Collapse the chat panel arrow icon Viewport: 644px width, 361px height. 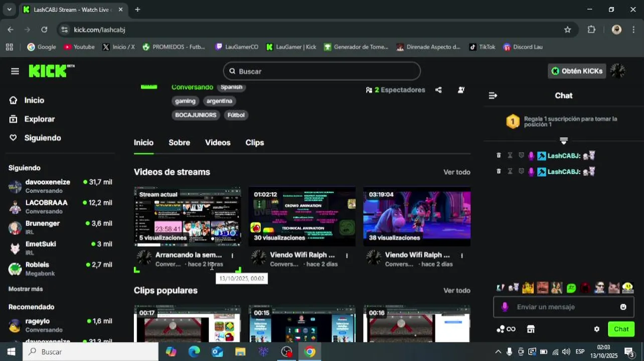pyautogui.click(x=493, y=95)
